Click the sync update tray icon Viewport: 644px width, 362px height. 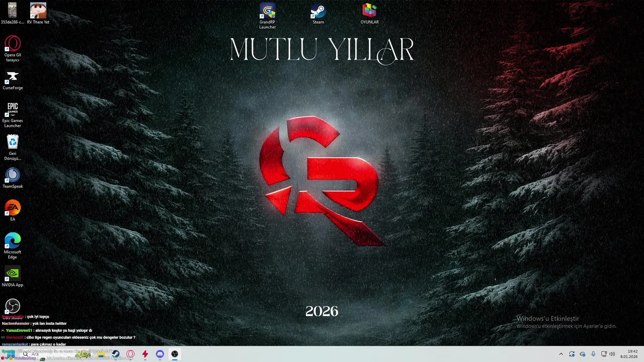point(572,354)
